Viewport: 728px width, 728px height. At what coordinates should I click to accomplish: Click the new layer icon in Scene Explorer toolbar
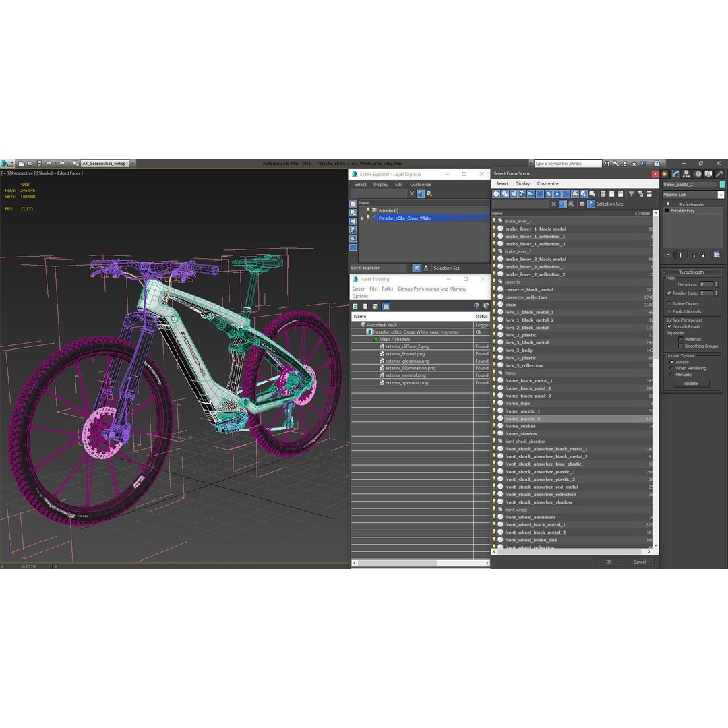[x=429, y=194]
